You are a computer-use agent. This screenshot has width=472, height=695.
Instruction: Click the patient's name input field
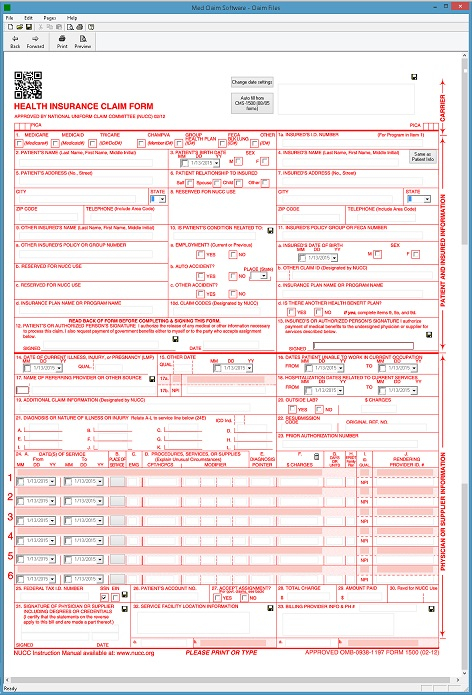86,163
